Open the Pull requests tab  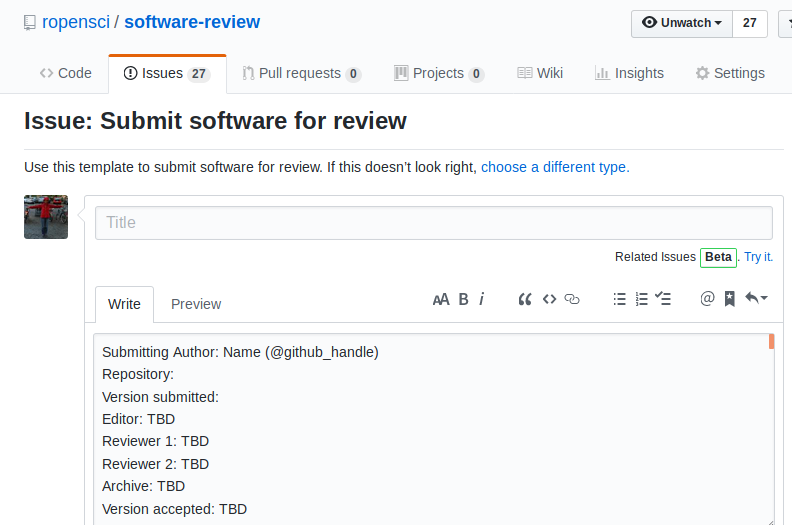(x=301, y=73)
